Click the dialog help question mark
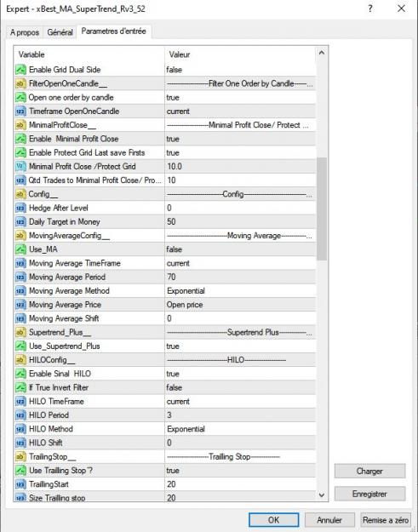This screenshot has height=532, width=418. point(370,9)
